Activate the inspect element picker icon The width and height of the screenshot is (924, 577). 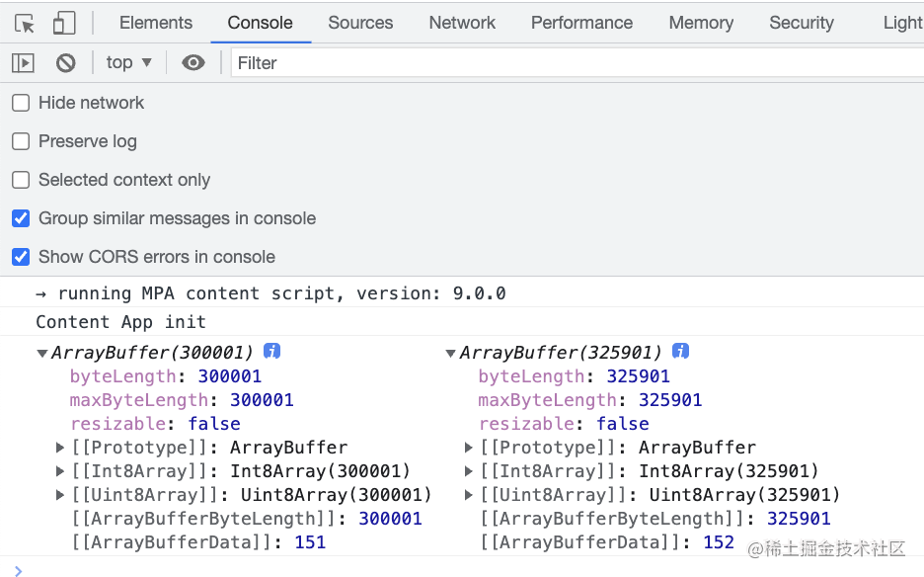click(x=25, y=23)
